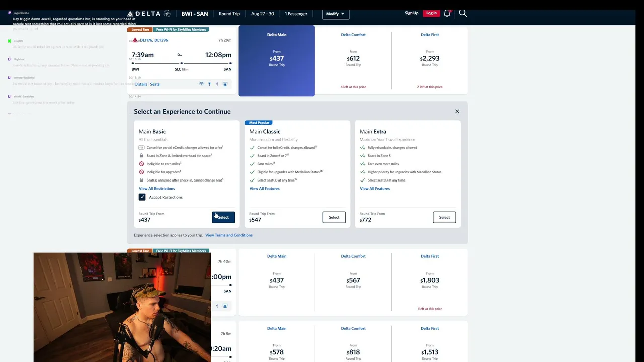Click the Select an Experience to Continue heading
The width and height of the screenshot is (644, 362).
coord(182,111)
